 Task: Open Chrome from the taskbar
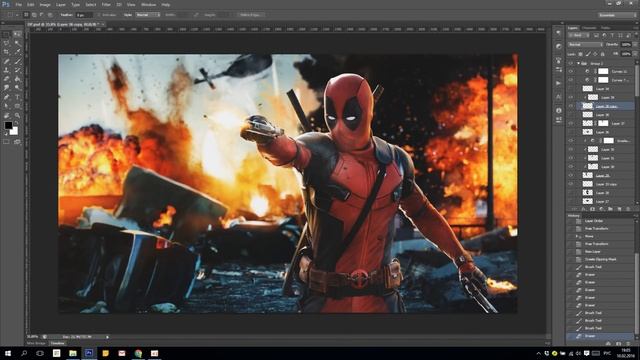point(138,353)
